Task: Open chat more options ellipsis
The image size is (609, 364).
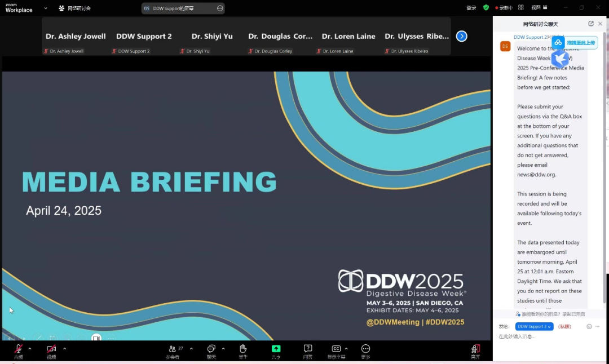Action: click(x=597, y=326)
